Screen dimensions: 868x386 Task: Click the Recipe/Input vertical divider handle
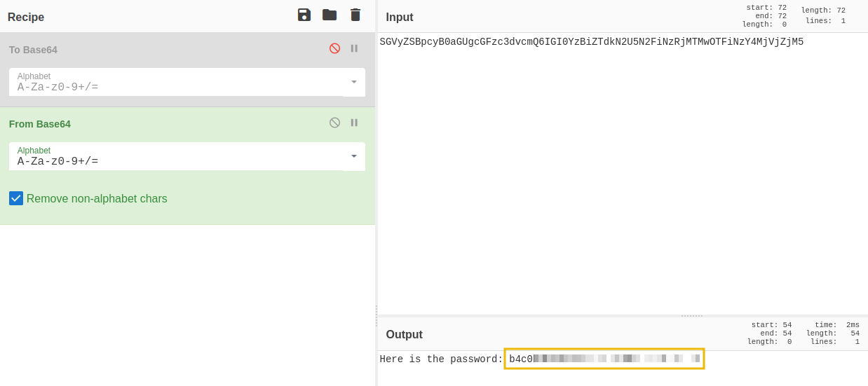(377, 315)
